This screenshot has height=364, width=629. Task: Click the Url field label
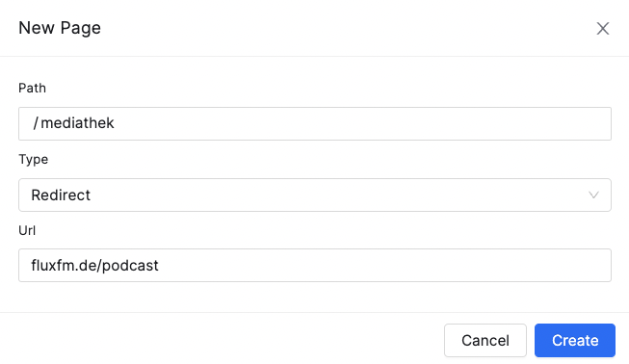click(x=27, y=230)
